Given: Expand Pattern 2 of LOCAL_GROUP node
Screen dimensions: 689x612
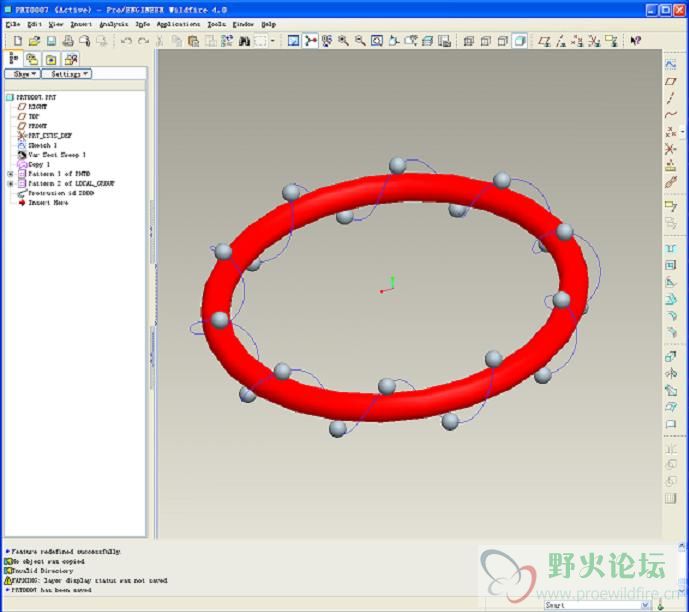Looking at the screenshot, I should point(11,184).
